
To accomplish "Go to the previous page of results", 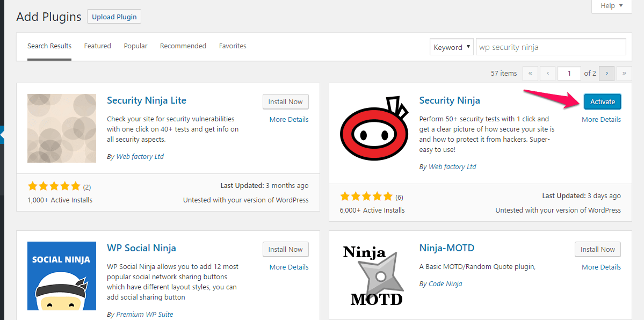I will tap(547, 74).
